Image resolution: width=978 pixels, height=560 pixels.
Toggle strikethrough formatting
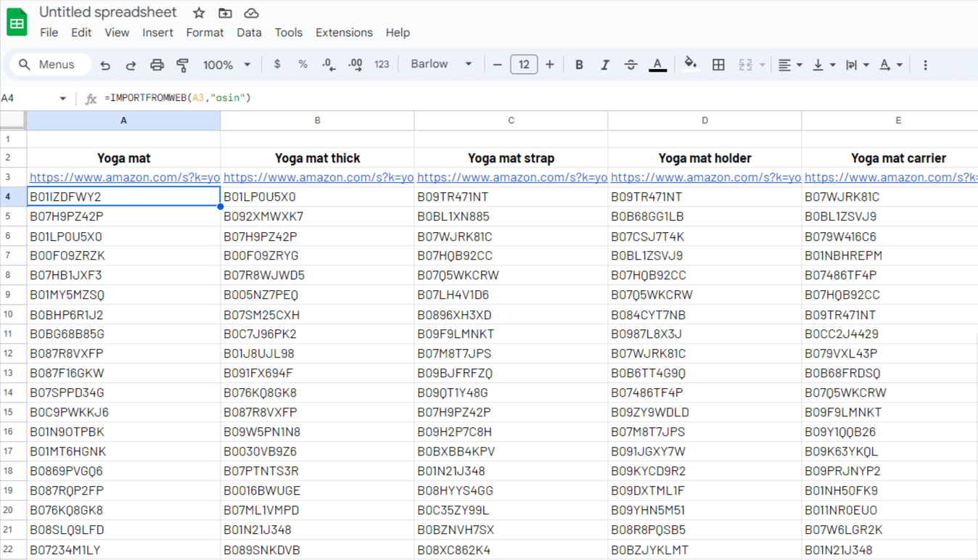630,65
